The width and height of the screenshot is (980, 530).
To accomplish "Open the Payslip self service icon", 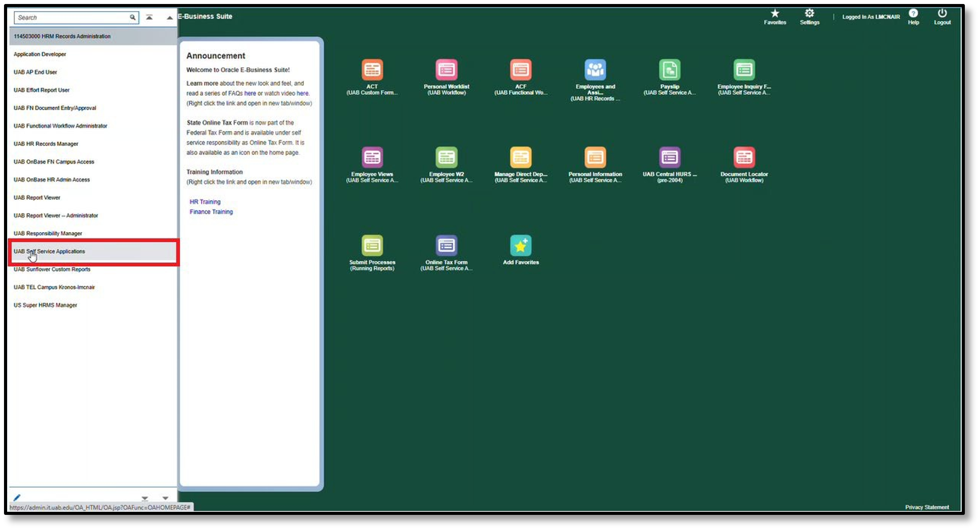I will coord(669,70).
